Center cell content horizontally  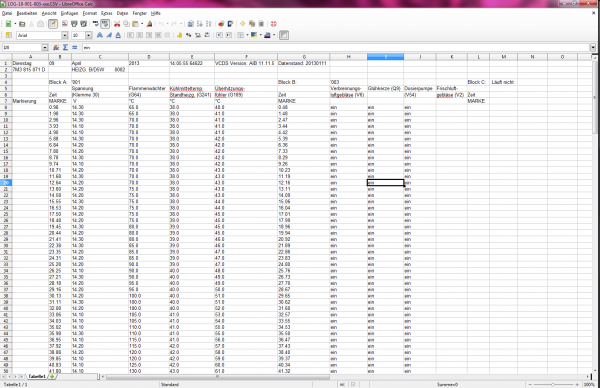[139, 35]
